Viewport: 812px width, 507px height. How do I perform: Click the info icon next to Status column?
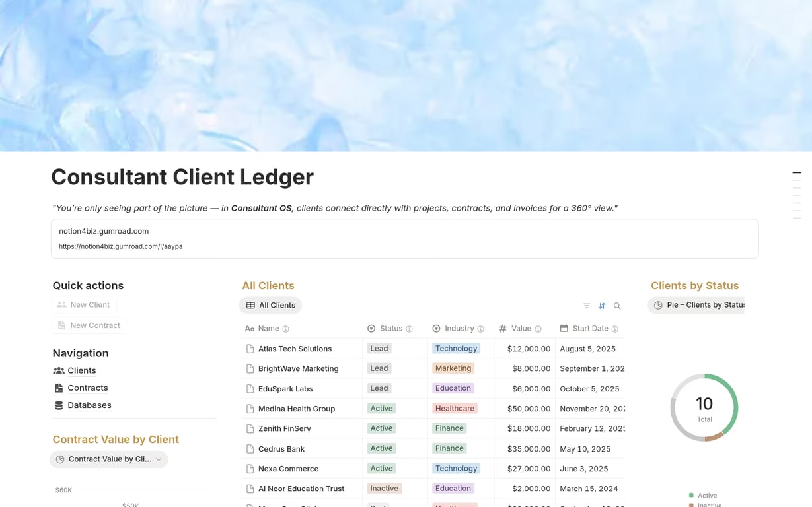410,329
